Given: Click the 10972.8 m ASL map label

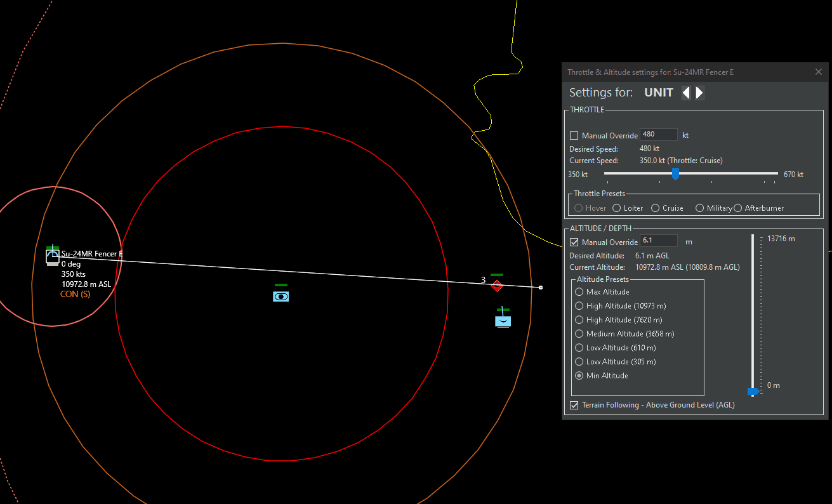Looking at the screenshot, I should (86, 284).
